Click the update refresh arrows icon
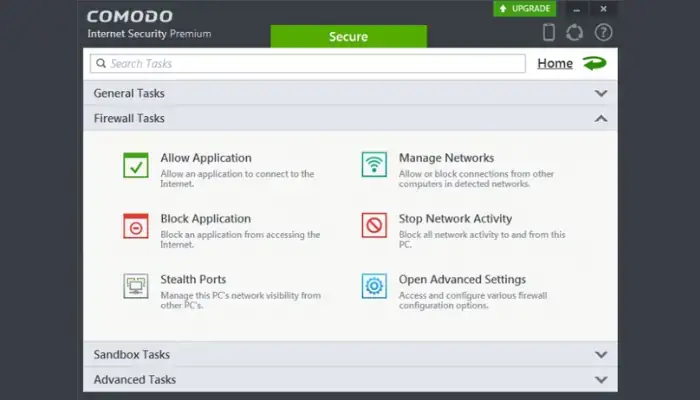 click(575, 33)
